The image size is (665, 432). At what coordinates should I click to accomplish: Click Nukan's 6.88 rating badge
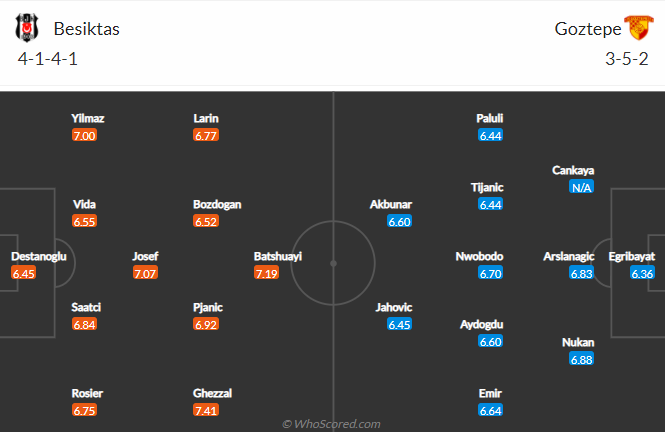click(581, 359)
